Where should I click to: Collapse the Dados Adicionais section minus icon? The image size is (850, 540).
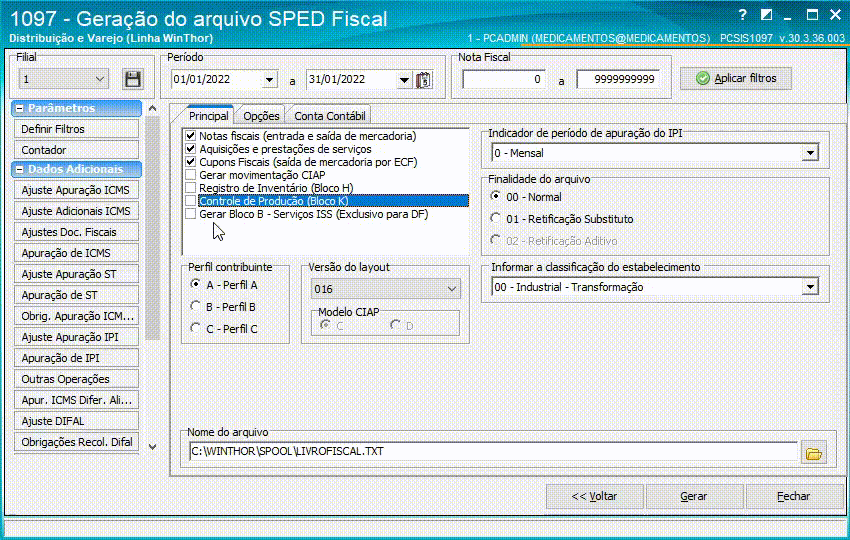[20, 170]
